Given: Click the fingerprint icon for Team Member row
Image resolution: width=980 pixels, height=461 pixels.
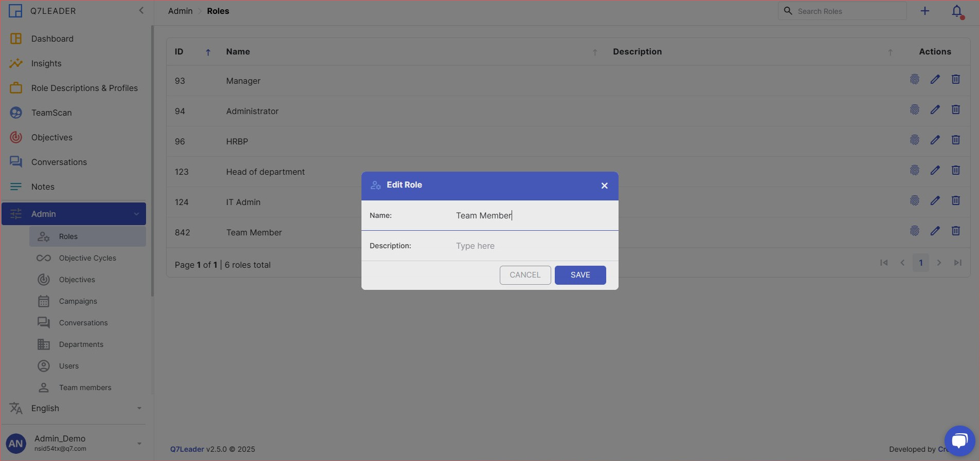Looking at the screenshot, I should [914, 231].
